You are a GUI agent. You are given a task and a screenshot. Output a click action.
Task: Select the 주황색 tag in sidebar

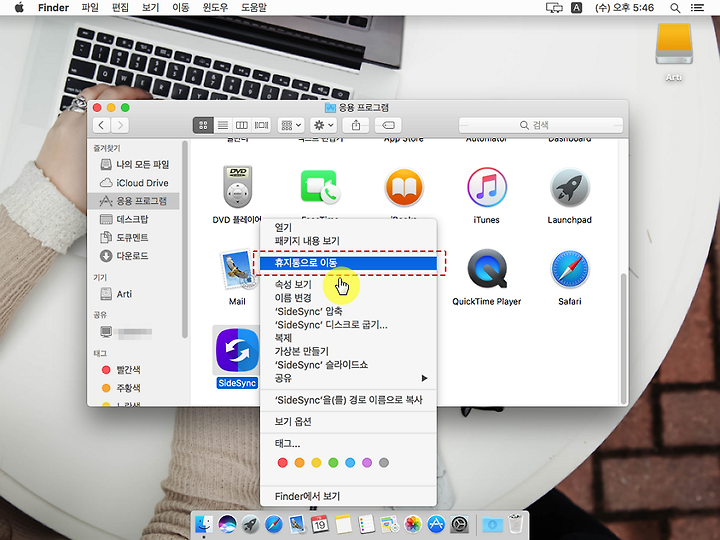[134, 388]
